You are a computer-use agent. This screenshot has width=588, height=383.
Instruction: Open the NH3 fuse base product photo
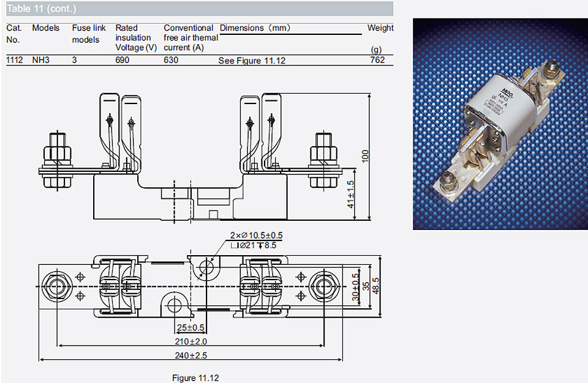click(x=500, y=124)
